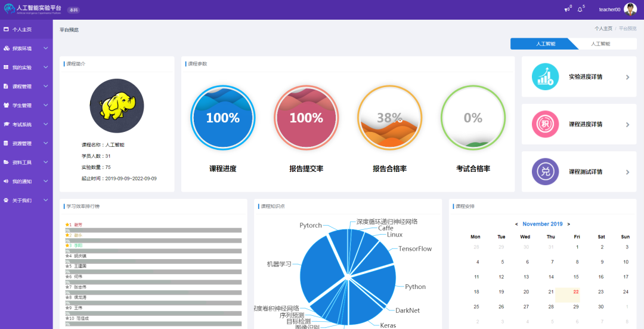The image size is (644, 329).
Task: Click the teal 实验进度详情 chart icon
Action: 545,77
